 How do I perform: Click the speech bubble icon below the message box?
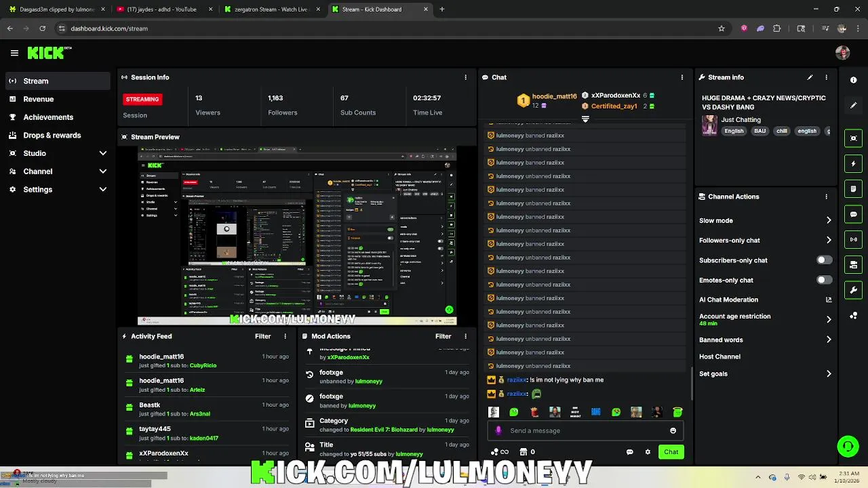coord(629,452)
